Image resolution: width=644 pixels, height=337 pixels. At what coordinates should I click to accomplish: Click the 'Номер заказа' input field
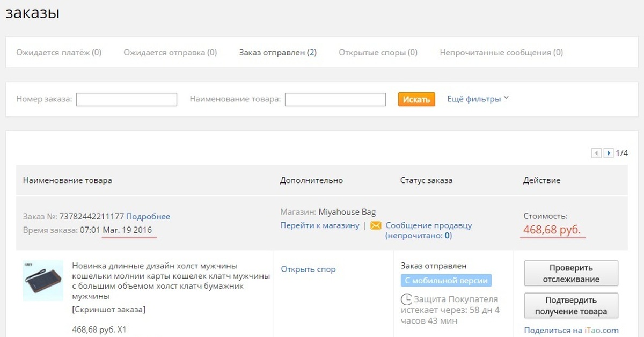pos(126,99)
